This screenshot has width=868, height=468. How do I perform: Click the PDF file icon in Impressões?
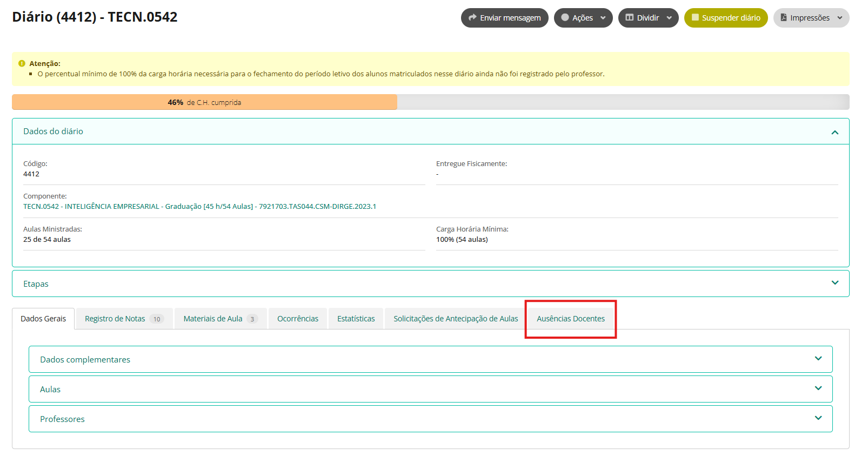coord(783,17)
